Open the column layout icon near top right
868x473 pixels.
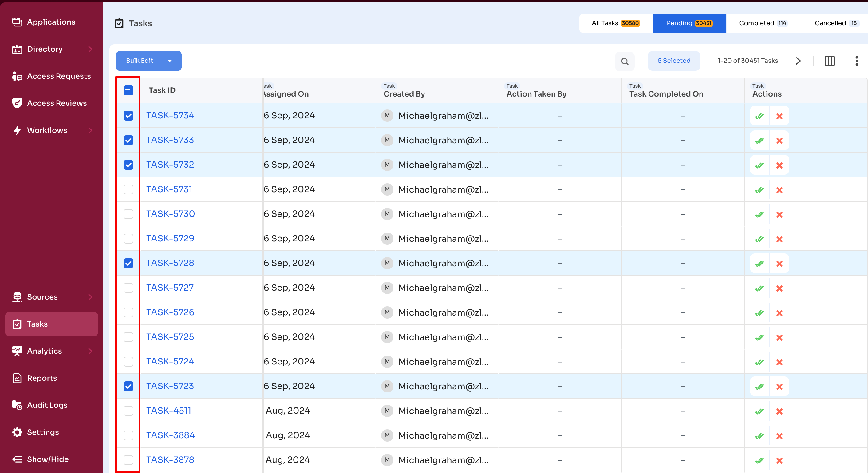pos(830,61)
